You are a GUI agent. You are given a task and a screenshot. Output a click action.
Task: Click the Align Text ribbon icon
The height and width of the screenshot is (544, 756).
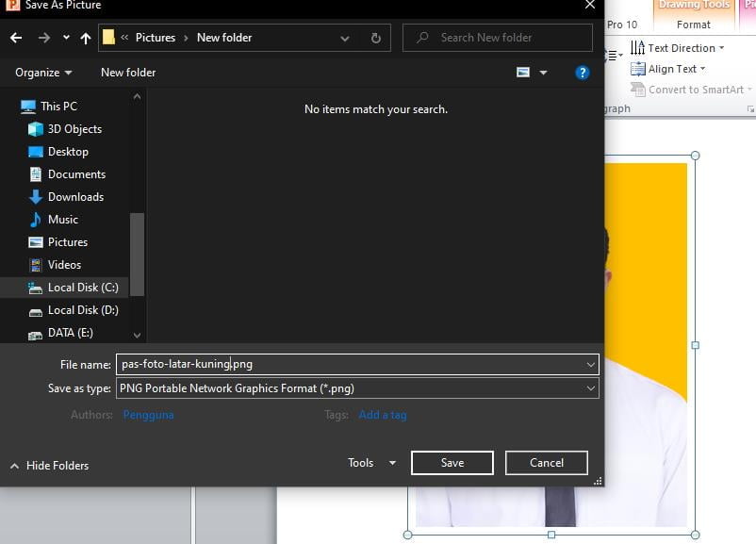638,69
